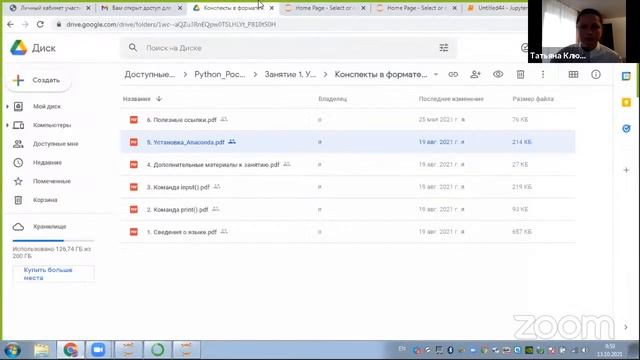Sort by Последние изменения column
640x360 pixels.
pyautogui.click(x=451, y=99)
